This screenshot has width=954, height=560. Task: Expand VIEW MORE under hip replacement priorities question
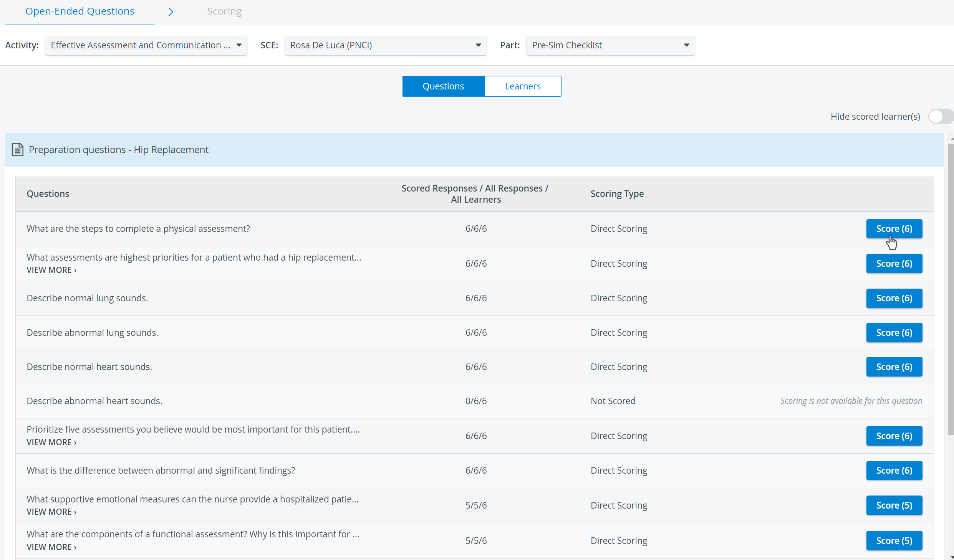(51, 270)
